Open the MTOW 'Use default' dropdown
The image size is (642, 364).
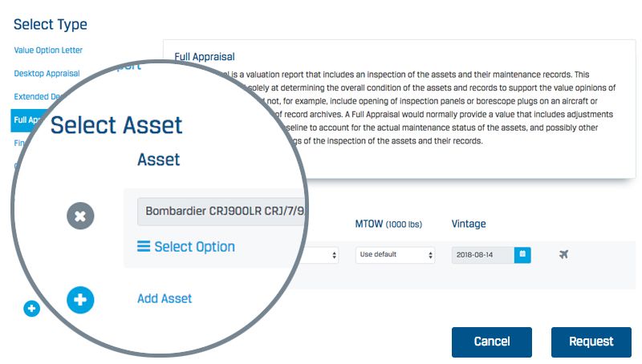click(x=396, y=255)
